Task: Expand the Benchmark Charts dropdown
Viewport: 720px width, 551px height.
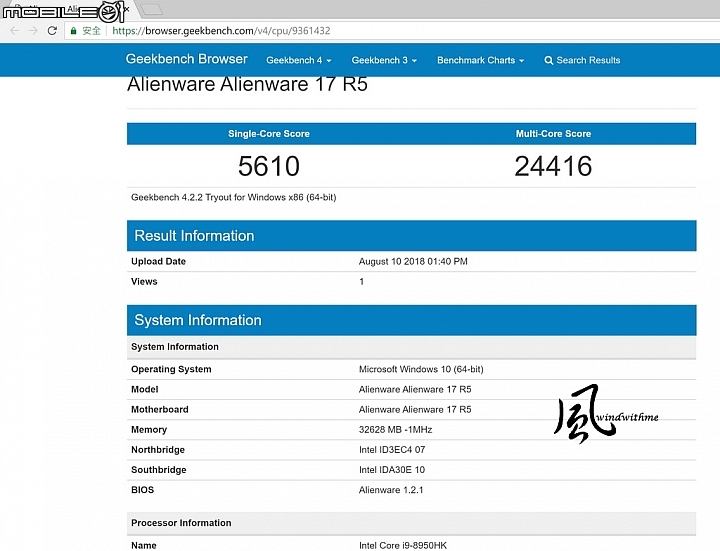Action: point(480,60)
